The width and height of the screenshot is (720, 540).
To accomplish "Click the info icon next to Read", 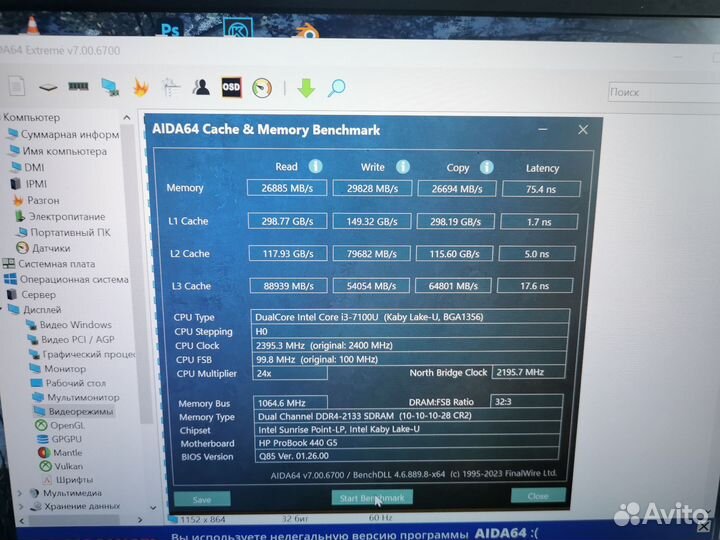I will point(316,166).
